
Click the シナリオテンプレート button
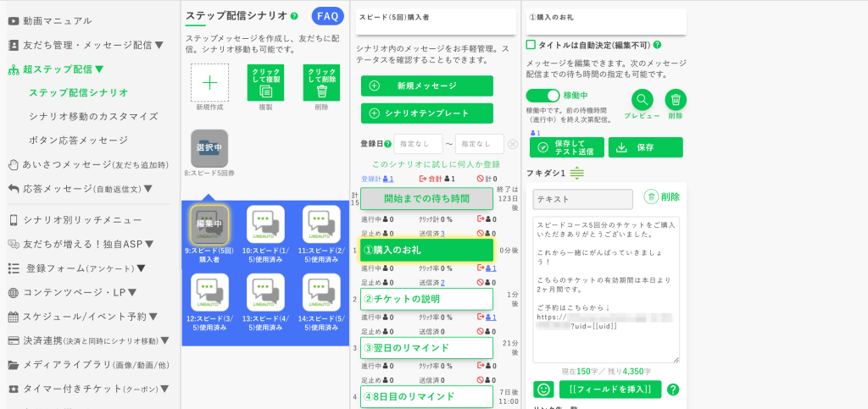[427, 113]
